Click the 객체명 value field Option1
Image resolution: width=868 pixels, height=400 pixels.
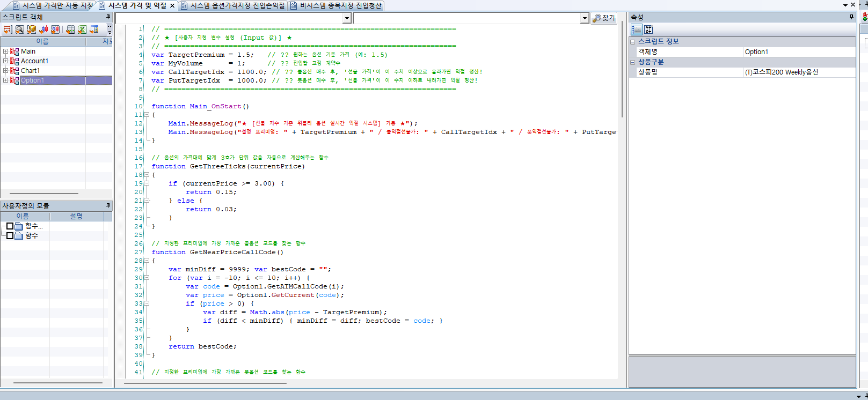click(799, 52)
